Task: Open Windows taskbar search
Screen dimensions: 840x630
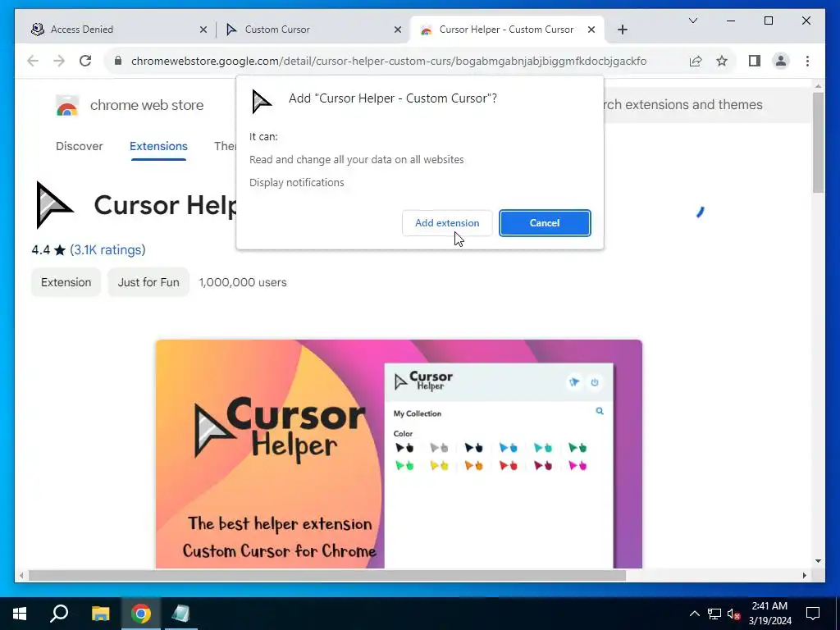Action: coord(59,614)
